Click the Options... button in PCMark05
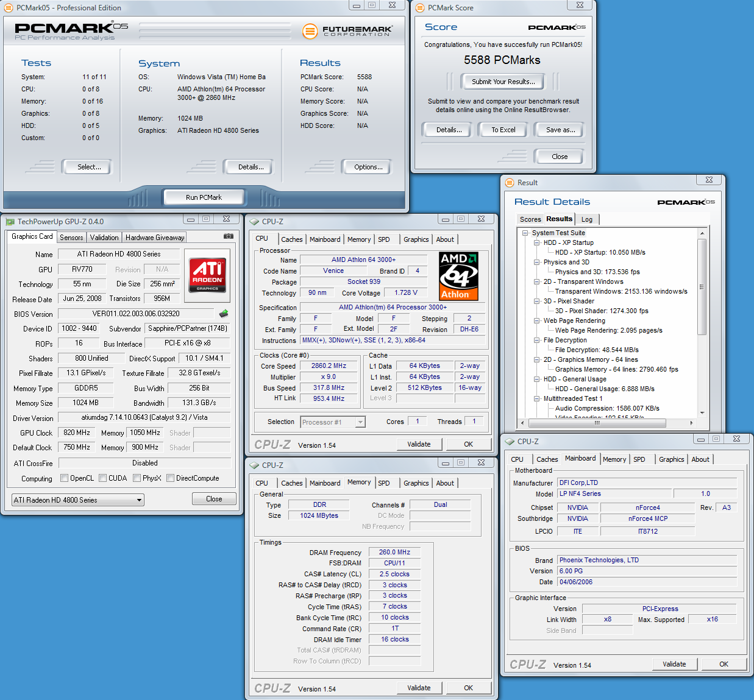 tap(368, 167)
